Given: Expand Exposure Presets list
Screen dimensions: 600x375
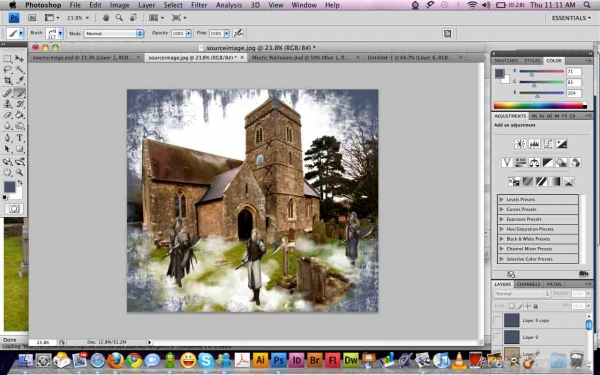Looking at the screenshot, I should click(x=501, y=219).
